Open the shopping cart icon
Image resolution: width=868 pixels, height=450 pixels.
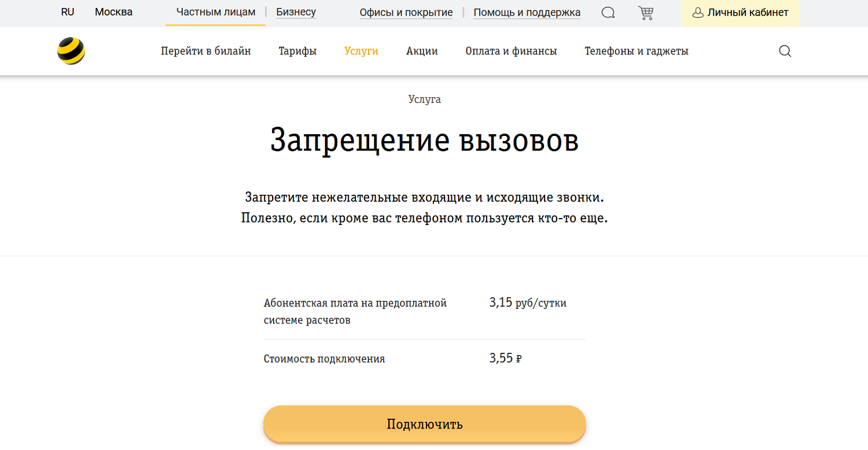click(645, 13)
